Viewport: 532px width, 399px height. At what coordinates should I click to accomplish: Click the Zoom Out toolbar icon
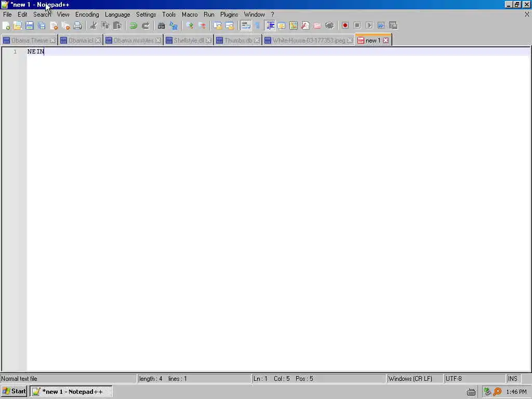point(202,25)
